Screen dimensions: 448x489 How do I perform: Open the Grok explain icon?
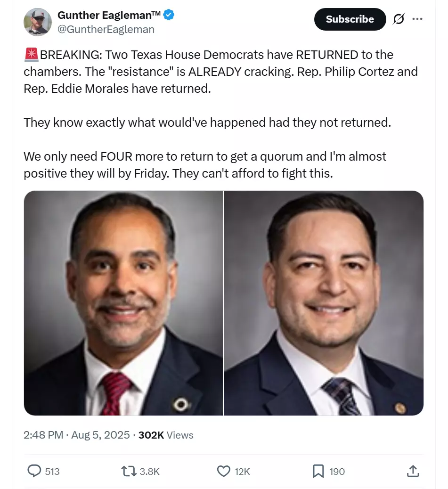(x=399, y=19)
